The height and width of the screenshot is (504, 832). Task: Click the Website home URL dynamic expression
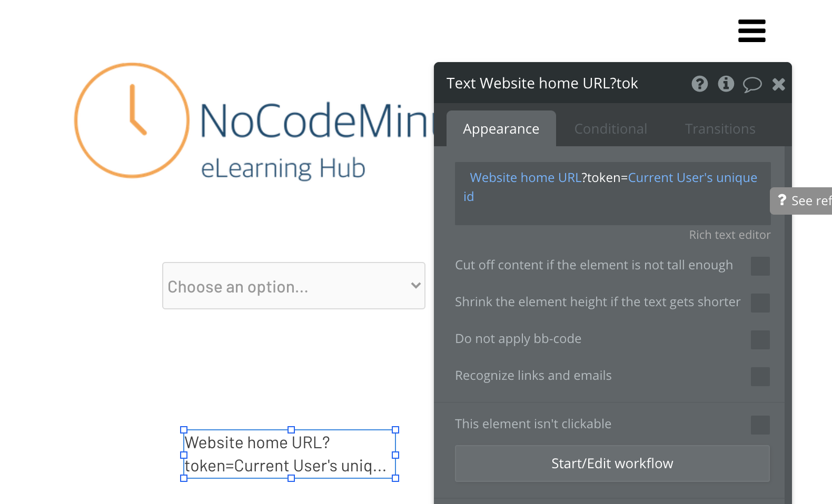click(x=525, y=178)
